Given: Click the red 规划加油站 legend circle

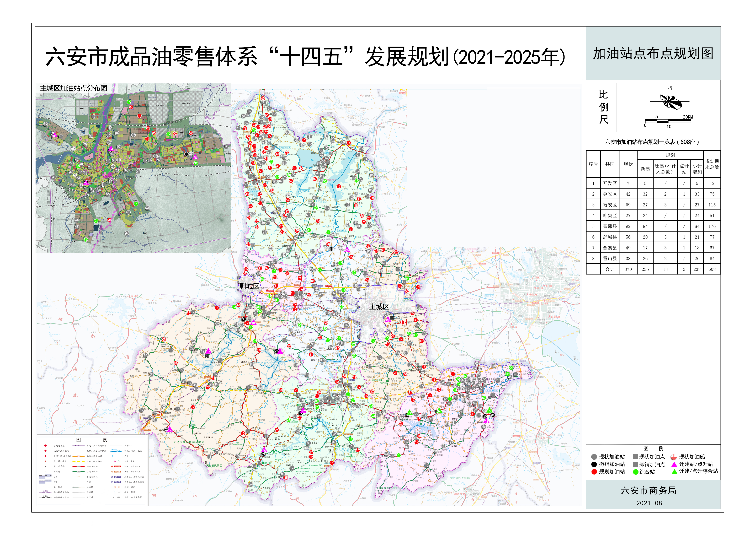Looking at the screenshot, I should click(x=594, y=472).
